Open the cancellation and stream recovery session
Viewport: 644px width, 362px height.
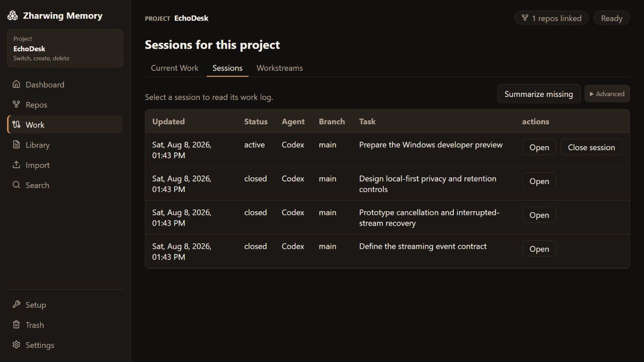539,215
